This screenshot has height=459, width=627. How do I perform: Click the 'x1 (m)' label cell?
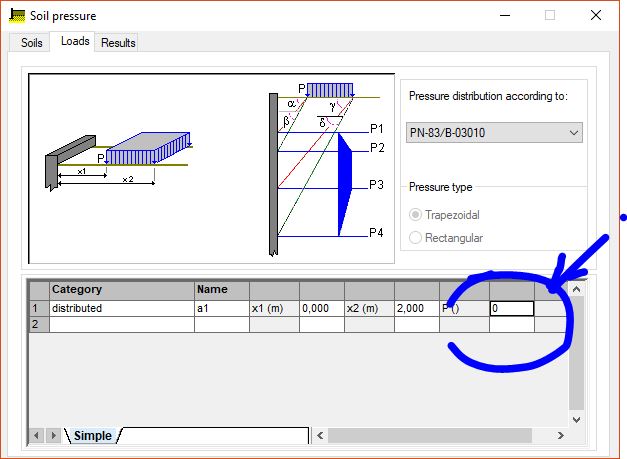274,308
